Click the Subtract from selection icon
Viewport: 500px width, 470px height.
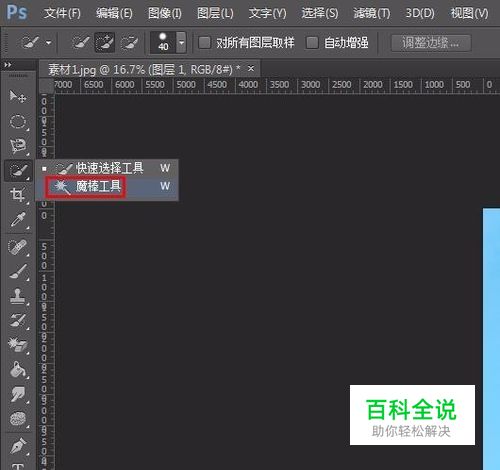(129, 42)
